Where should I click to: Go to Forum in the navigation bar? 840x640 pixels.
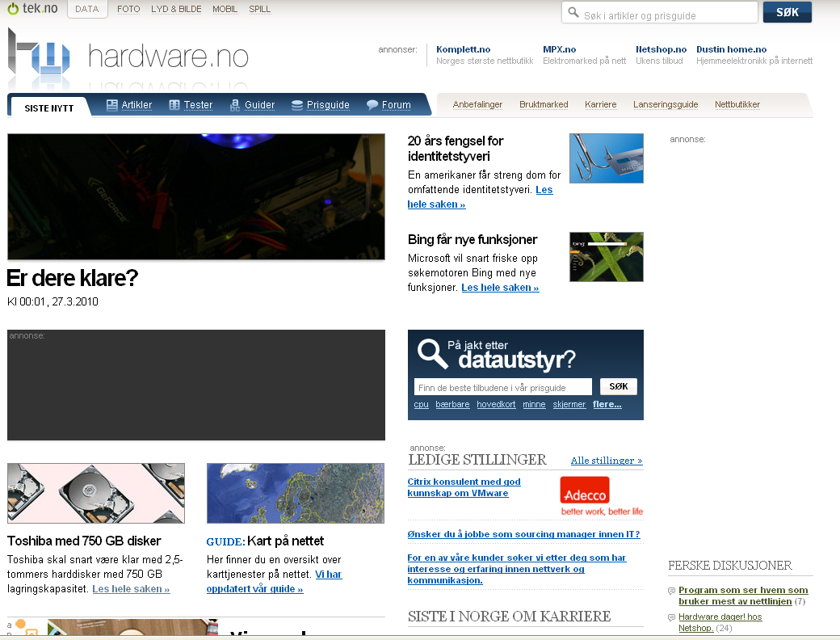[x=397, y=105]
